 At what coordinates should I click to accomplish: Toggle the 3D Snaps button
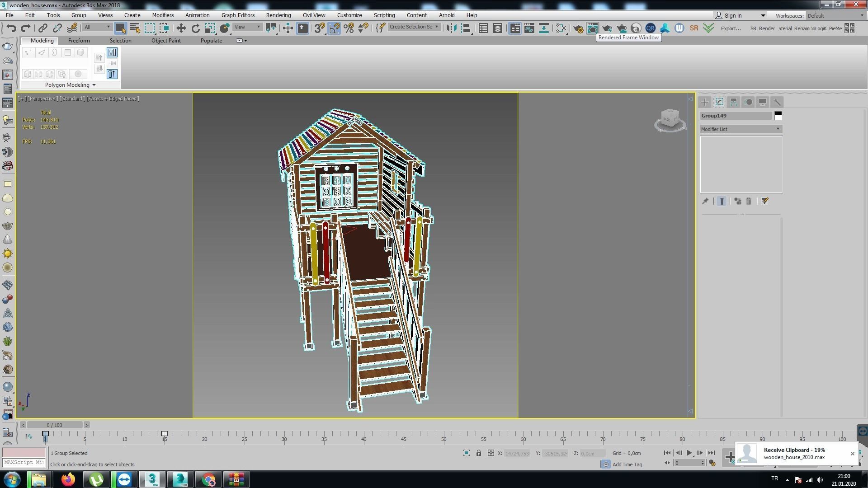tap(319, 28)
